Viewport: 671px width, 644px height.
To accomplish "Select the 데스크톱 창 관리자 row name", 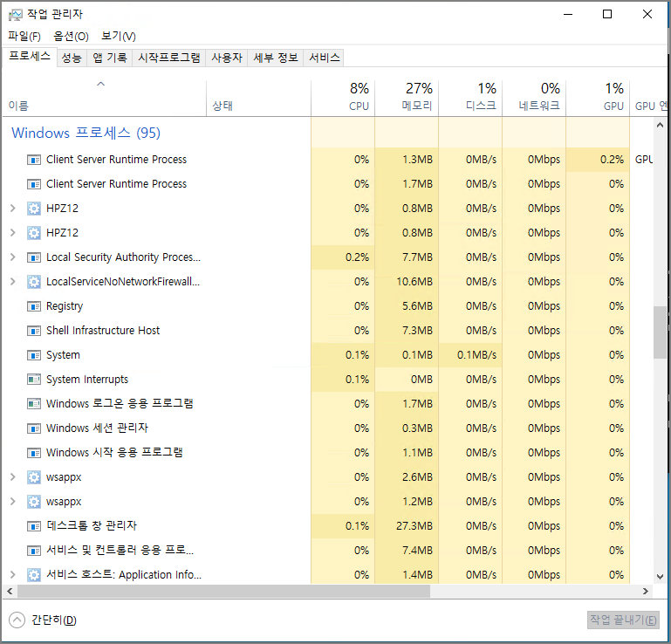I will coord(92,526).
